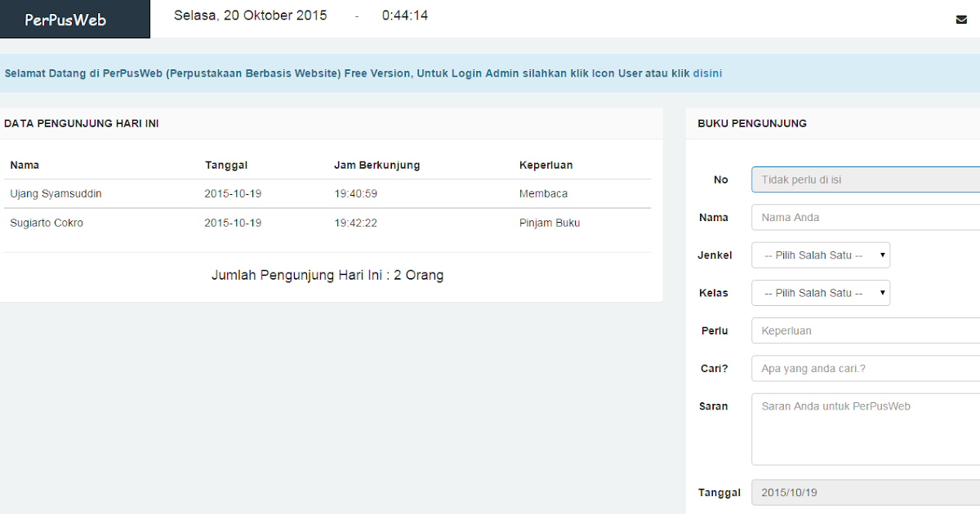This screenshot has width=980, height=514.
Task: Click the Nama column header
Action: coord(24,165)
